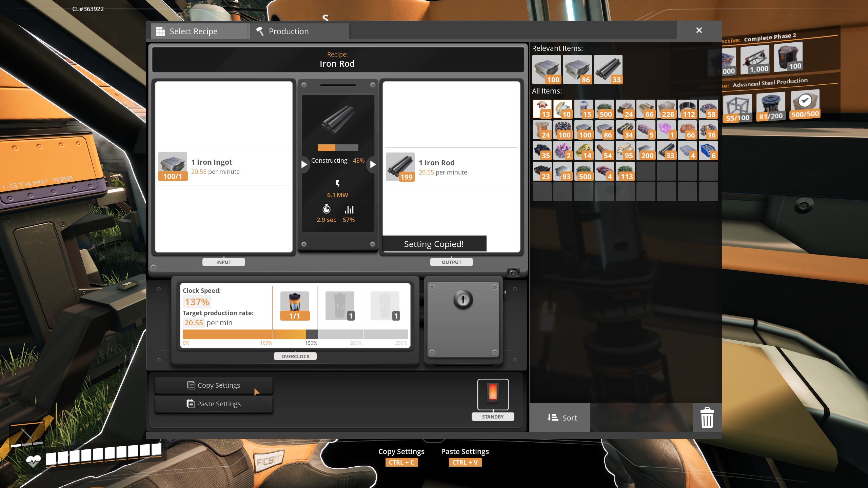Drag the clock speed slider to 150%

pyautogui.click(x=310, y=335)
